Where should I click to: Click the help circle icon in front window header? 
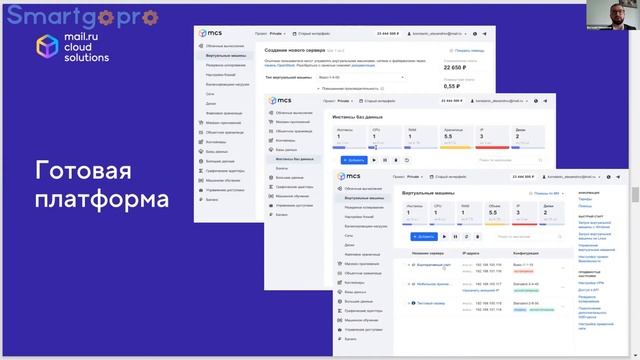coord(609,177)
